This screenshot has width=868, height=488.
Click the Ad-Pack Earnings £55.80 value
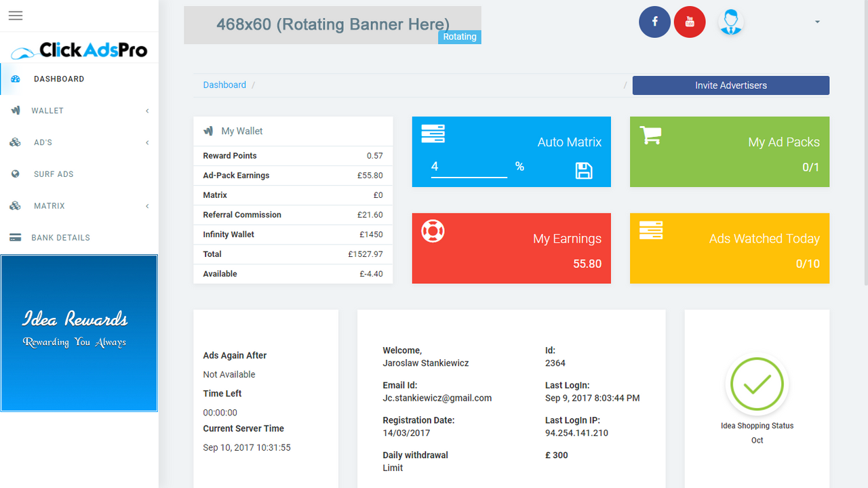(370, 176)
